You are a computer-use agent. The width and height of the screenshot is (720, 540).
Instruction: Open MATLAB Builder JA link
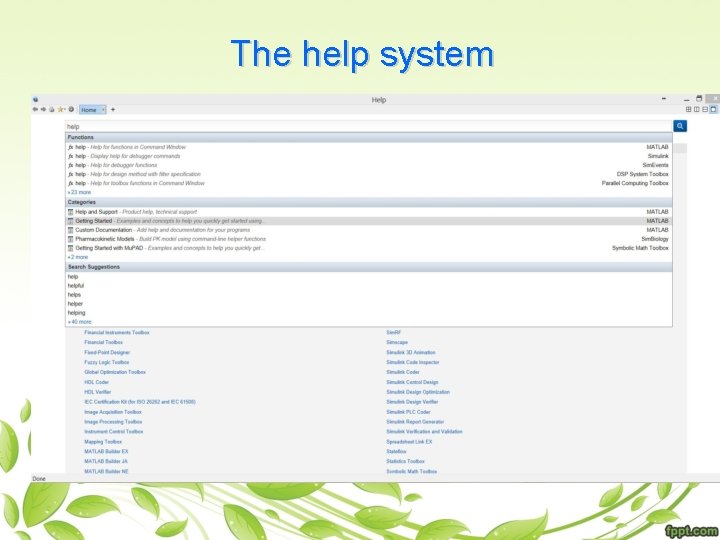pyautogui.click(x=106, y=461)
